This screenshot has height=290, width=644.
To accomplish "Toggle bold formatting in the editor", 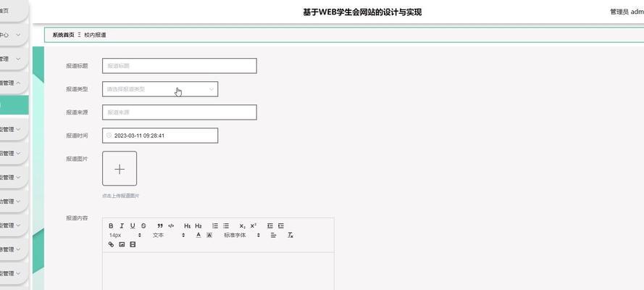I will coord(111,226).
